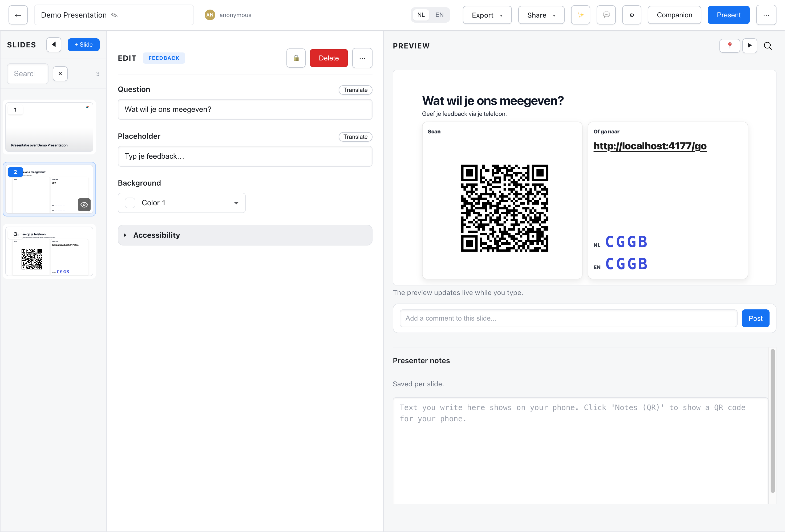The image size is (785, 532).
Task: Click the Demo Presentation title field
Action: 114,15
